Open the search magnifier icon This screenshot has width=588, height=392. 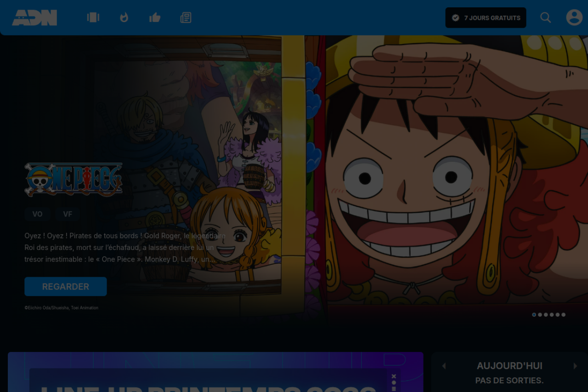545,17
